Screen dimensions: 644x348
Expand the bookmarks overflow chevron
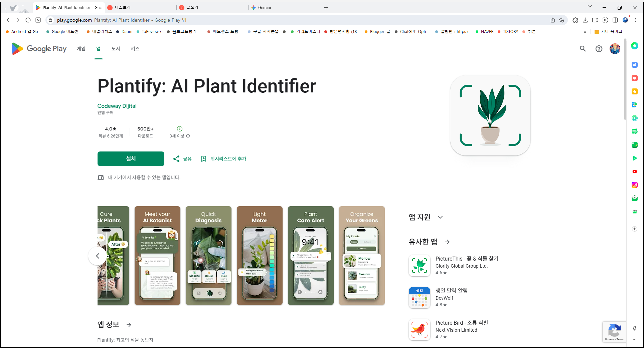[x=585, y=32]
